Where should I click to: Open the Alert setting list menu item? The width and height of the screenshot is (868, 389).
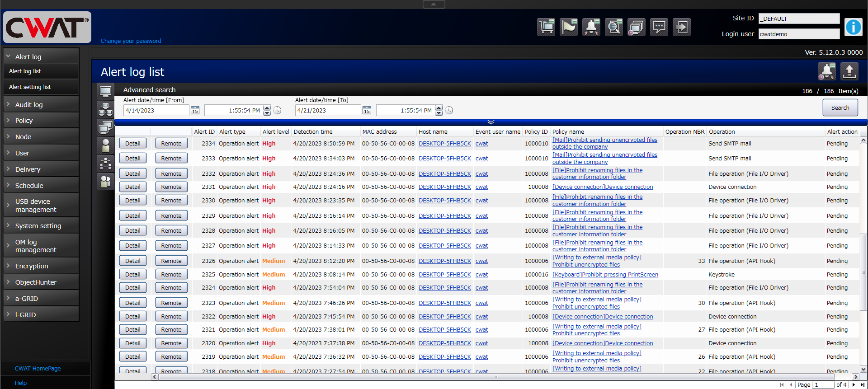pyautogui.click(x=41, y=87)
